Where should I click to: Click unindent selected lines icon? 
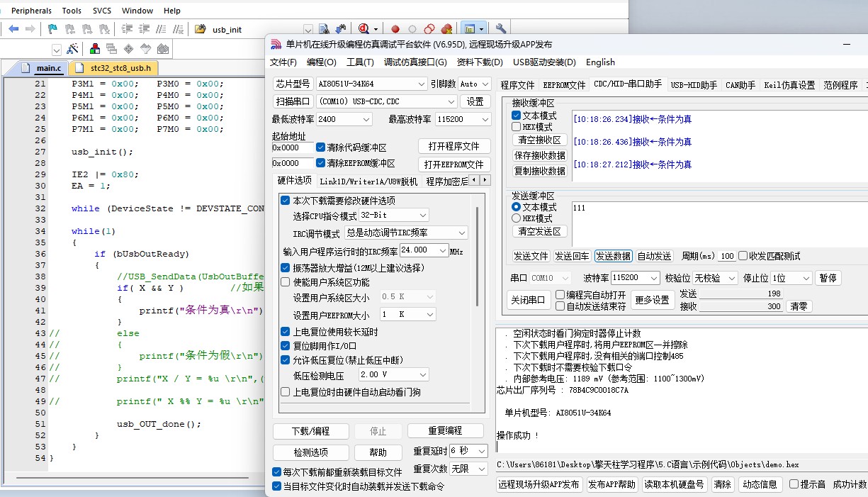[x=145, y=29]
